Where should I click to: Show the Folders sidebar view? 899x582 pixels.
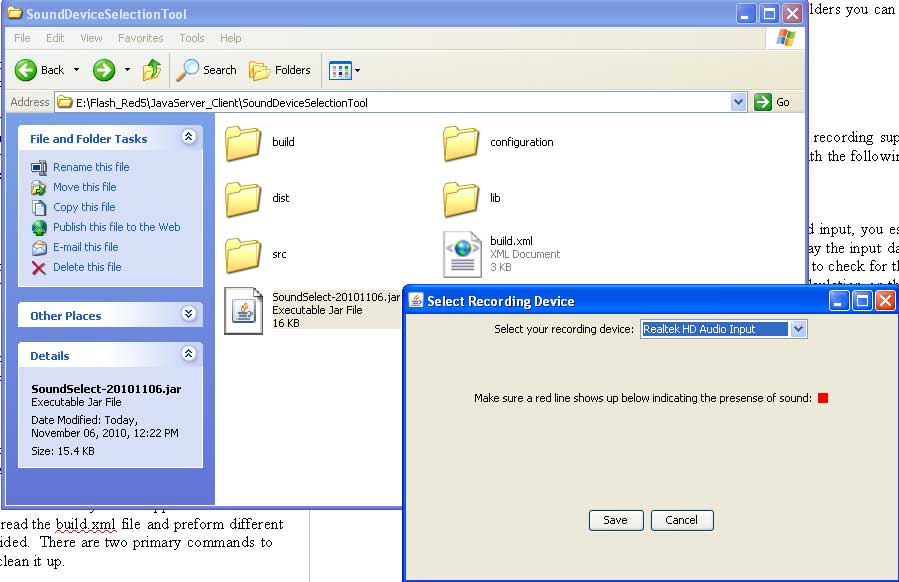coord(280,70)
